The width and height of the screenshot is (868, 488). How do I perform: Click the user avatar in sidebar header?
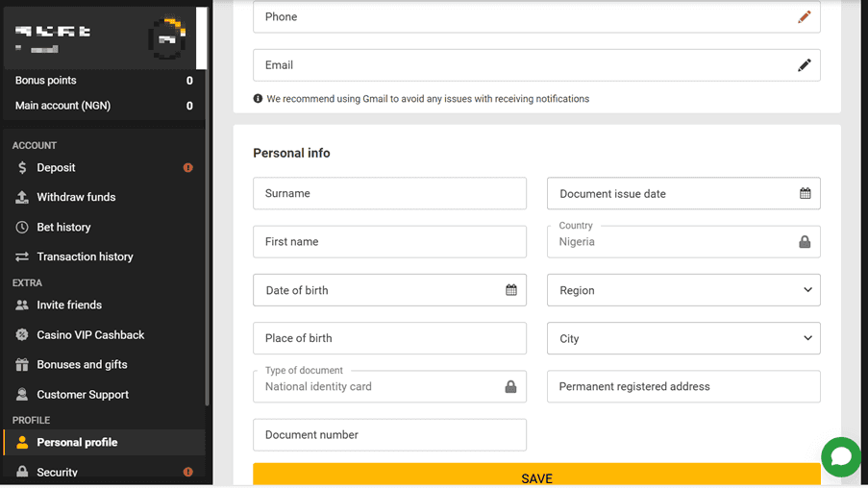pyautogui.click(x=167, y=38)
